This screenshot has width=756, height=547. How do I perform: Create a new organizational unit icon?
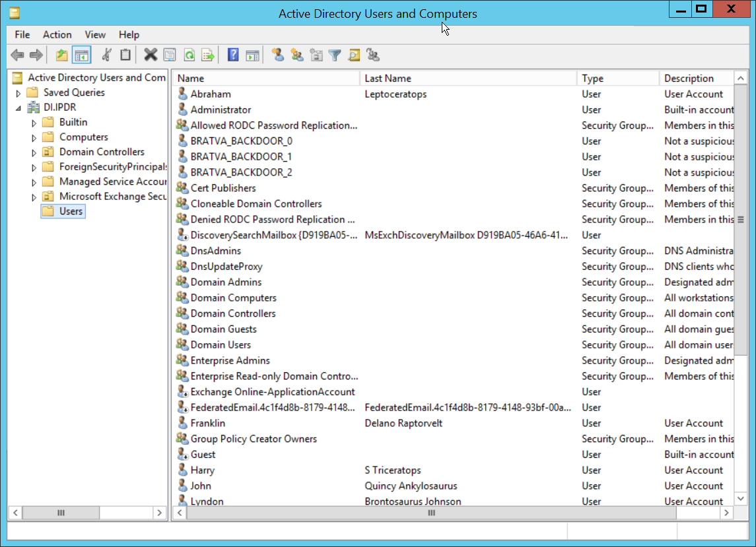pyautogui.click(x=316, y=55)
